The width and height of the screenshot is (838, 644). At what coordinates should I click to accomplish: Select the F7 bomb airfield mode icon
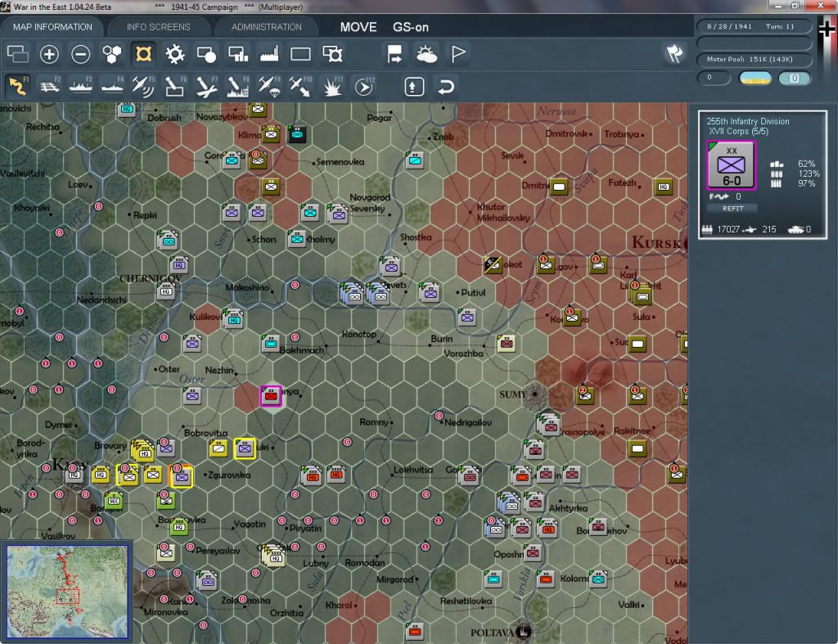tap(206, 86)
